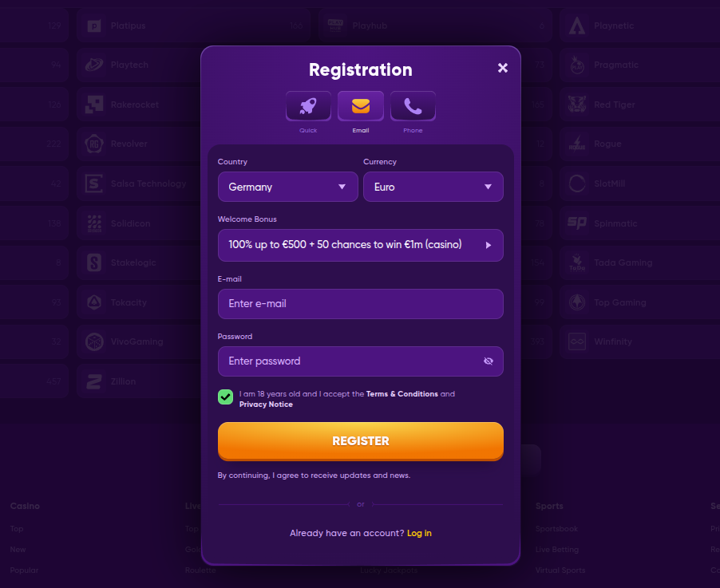Uncheck the 18 years old agreement checkbox

[225, 397]
